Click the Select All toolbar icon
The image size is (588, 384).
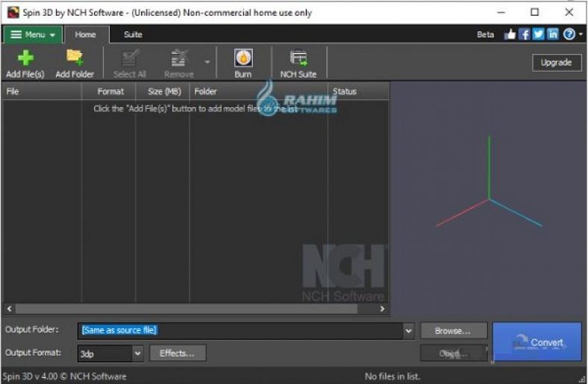tap(130, 58)
